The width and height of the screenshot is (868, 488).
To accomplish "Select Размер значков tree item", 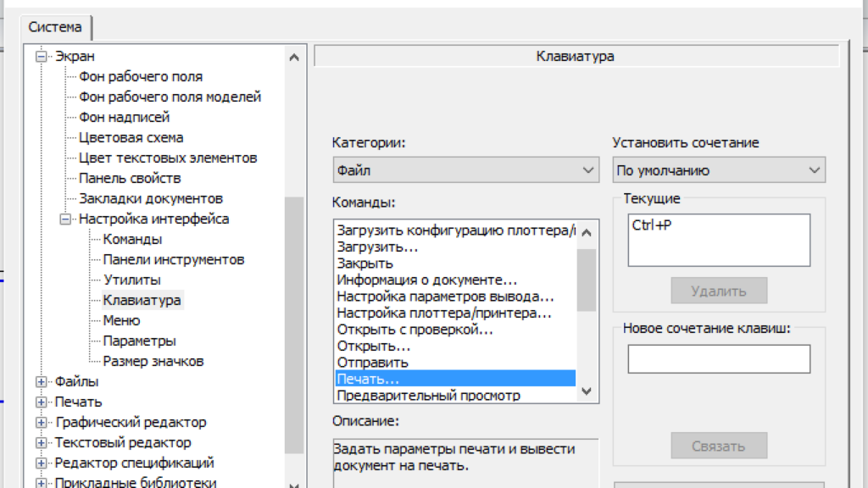I will point(153,361).
